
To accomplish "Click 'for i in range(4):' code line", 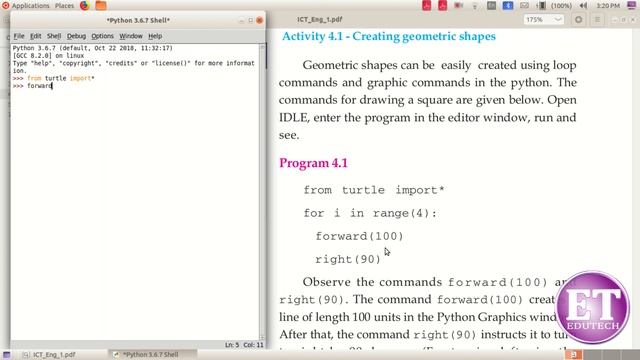I will click(370, 213).
